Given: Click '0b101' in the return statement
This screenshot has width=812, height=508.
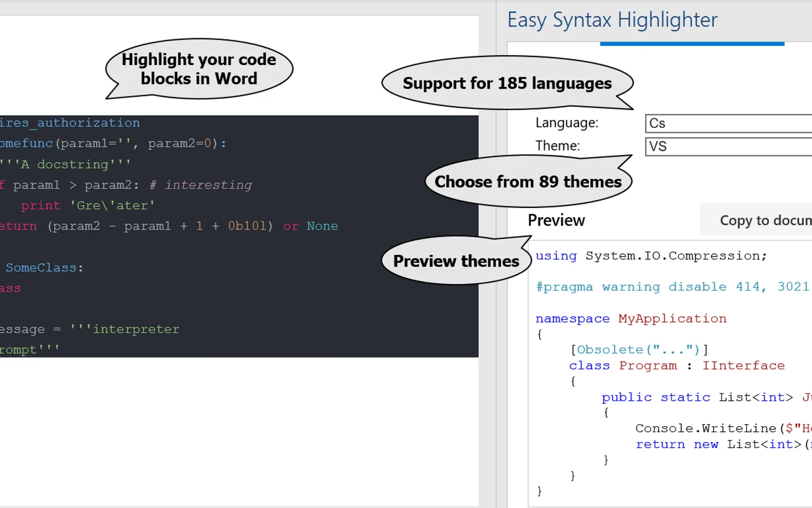Looking at the screenshot, I should click(247, 226).
